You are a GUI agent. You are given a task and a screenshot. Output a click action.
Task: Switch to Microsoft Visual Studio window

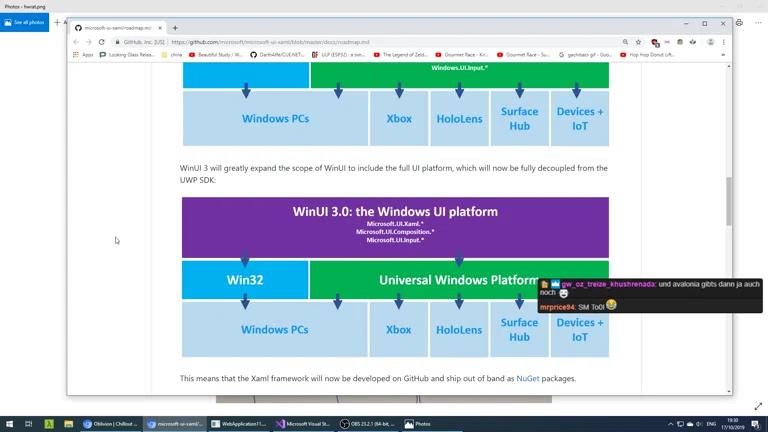[303, 424]
